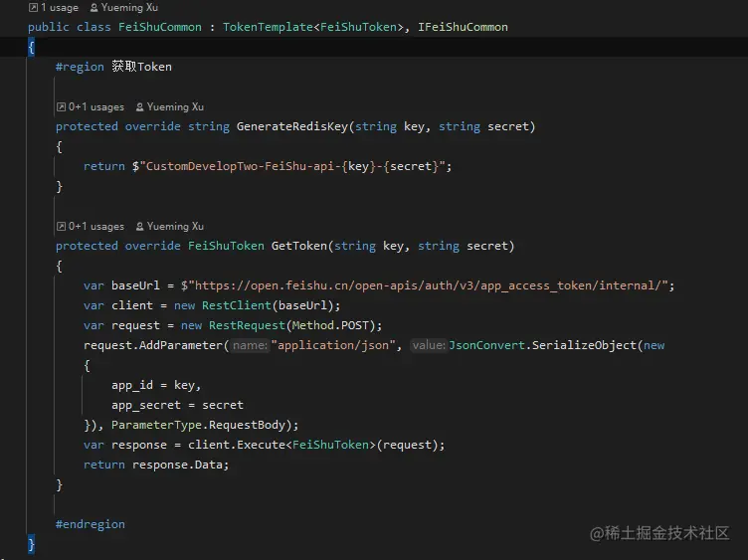
Task: Click the "value:" parameter inlay hint
Action: 429,345
